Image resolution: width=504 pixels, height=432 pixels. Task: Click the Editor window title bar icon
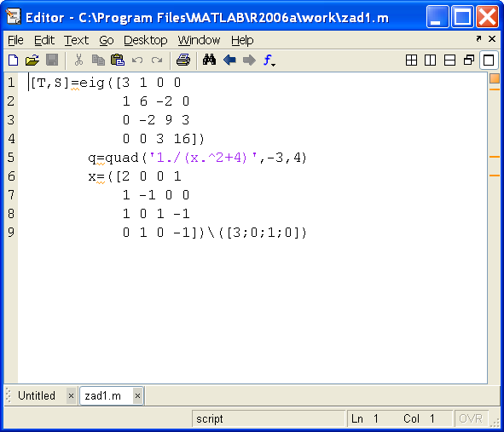tap(14, 17)
